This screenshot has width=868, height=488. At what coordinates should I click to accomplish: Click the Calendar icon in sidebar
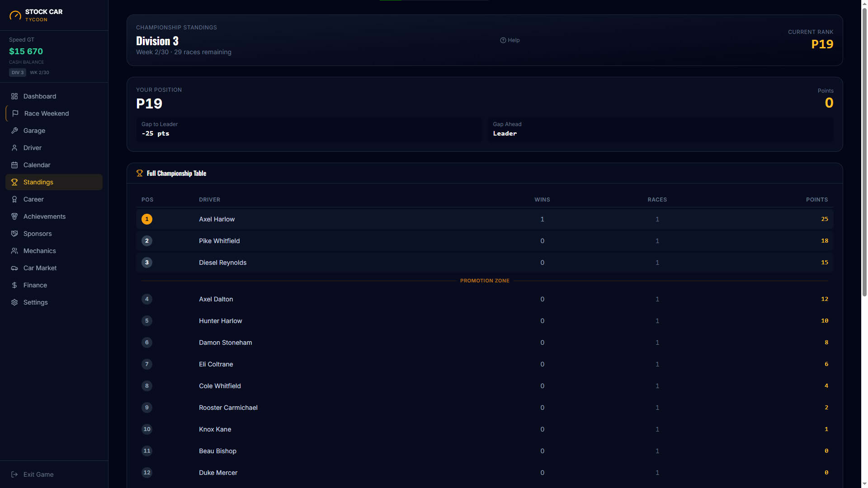(x=14, y=165)
